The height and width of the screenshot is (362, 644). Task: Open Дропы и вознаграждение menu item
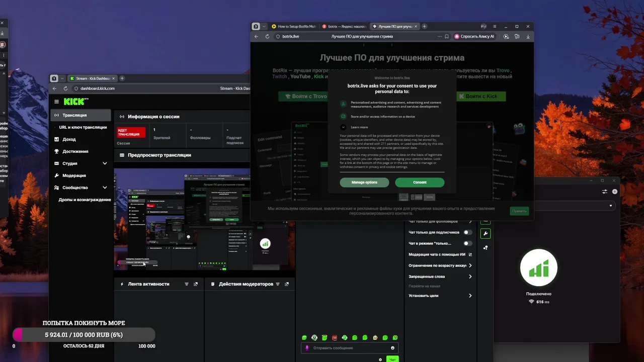(x=85, y=200)
